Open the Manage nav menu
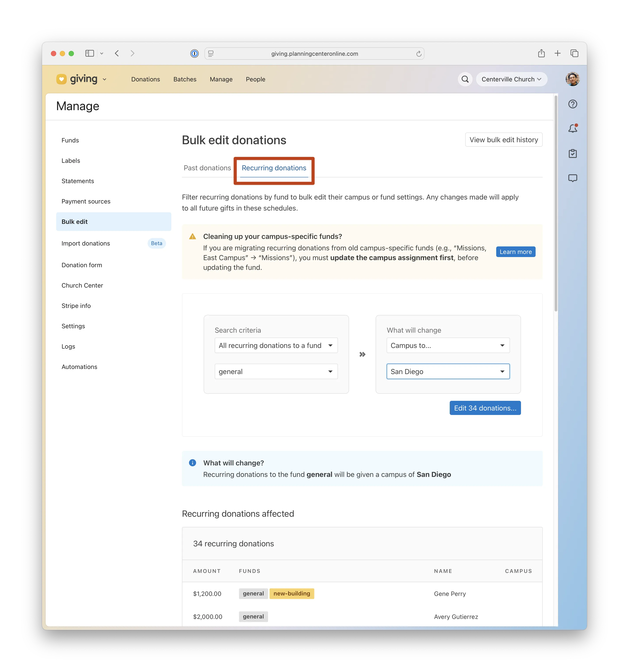 pos(221,79)
